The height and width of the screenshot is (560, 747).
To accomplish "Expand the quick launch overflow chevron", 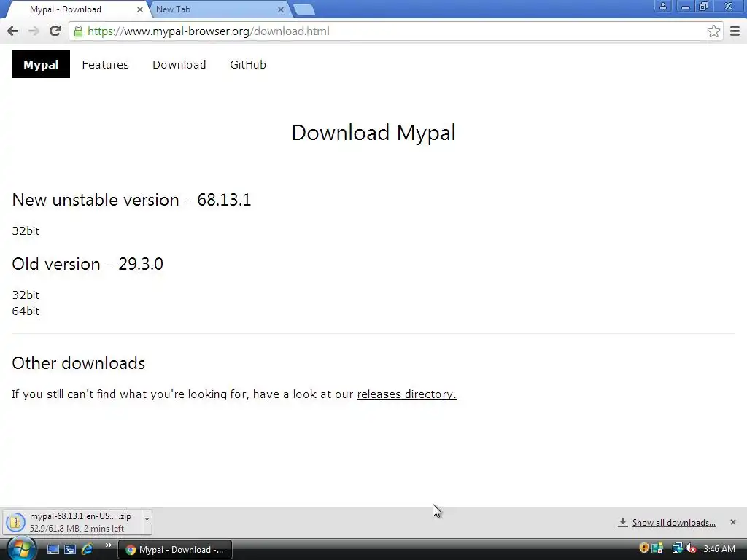I will [x=108, y=545].
